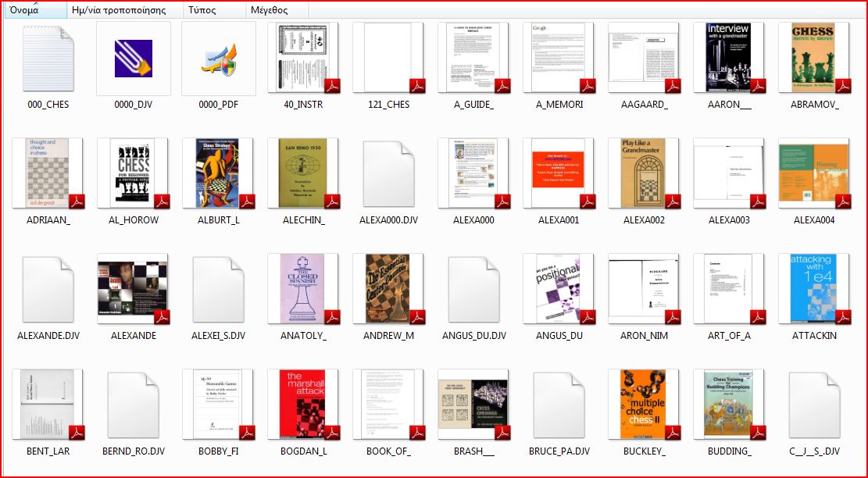
Task: Select the ARON_NIM PDF file
Action: point(645,289)
